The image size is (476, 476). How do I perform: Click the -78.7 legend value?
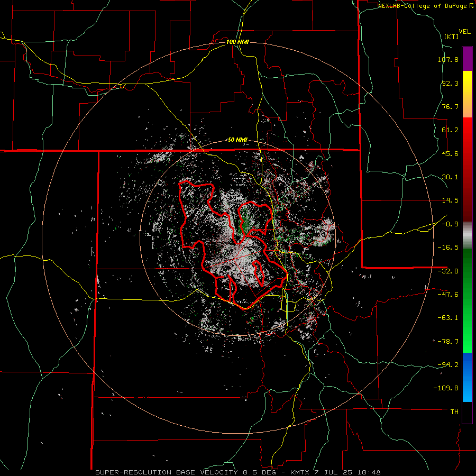coord(448,342)
